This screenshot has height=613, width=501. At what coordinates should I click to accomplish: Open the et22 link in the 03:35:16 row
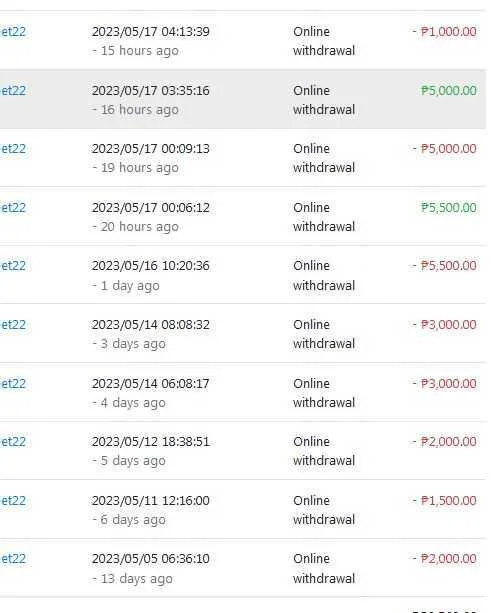[x=13, y=91]
